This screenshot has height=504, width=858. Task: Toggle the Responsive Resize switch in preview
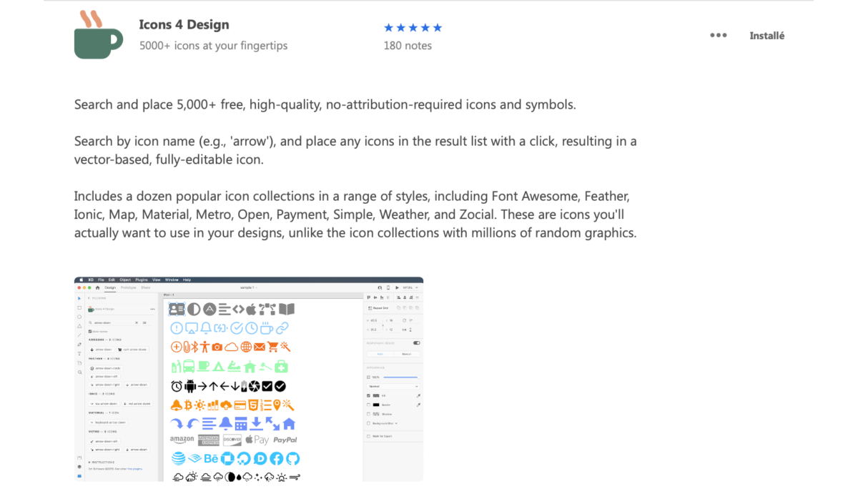coord(417,343)
